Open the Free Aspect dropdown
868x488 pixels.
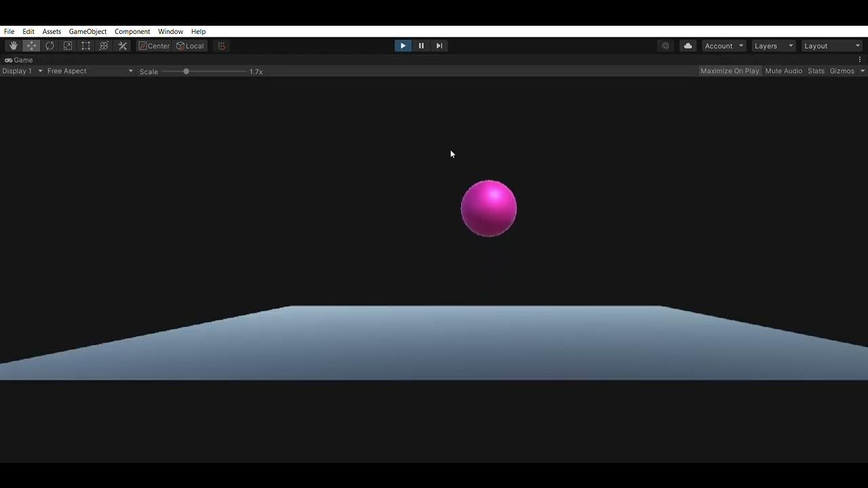coord(90,71)
